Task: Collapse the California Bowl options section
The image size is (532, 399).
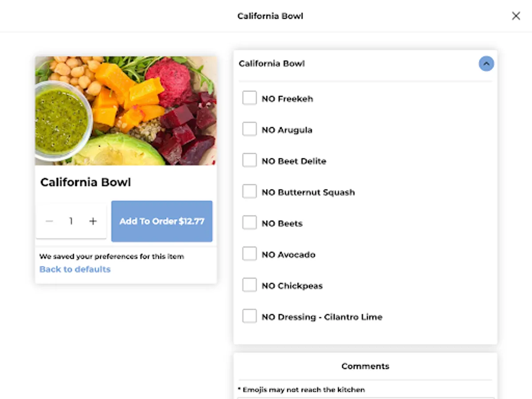Action: (x=486, y=64)
